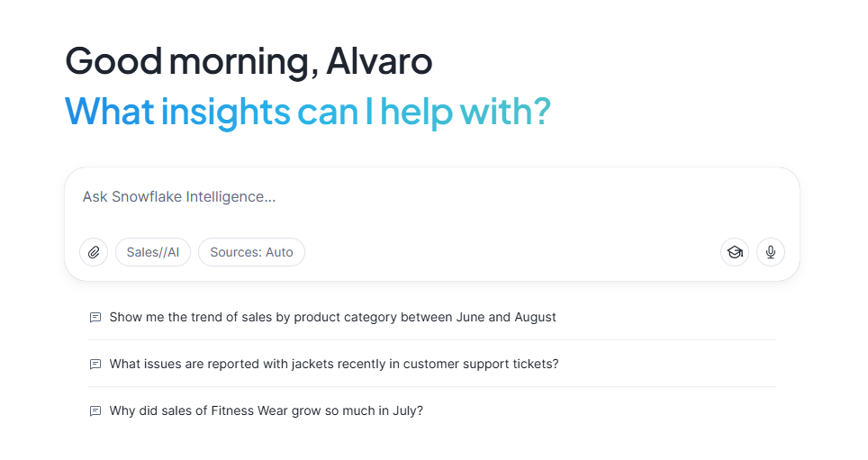Open the Sales//AI agent selector

pyautogui.click(x=153, y=252)
